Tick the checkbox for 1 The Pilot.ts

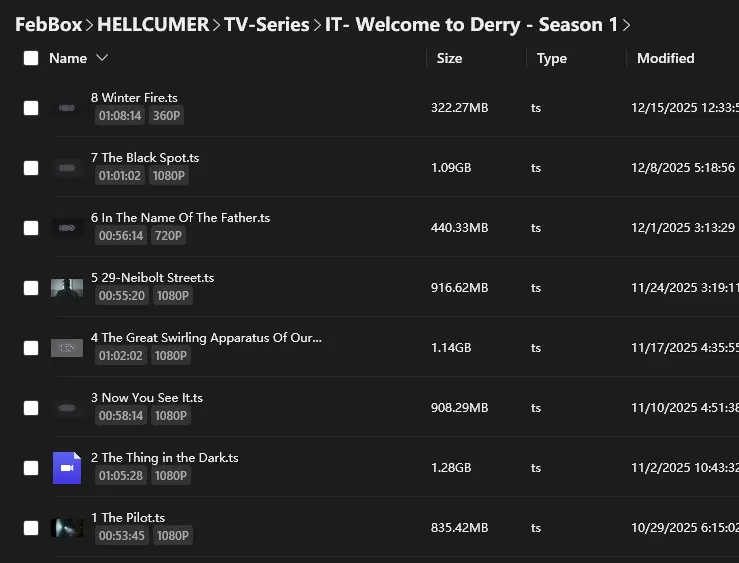[31, 528]
